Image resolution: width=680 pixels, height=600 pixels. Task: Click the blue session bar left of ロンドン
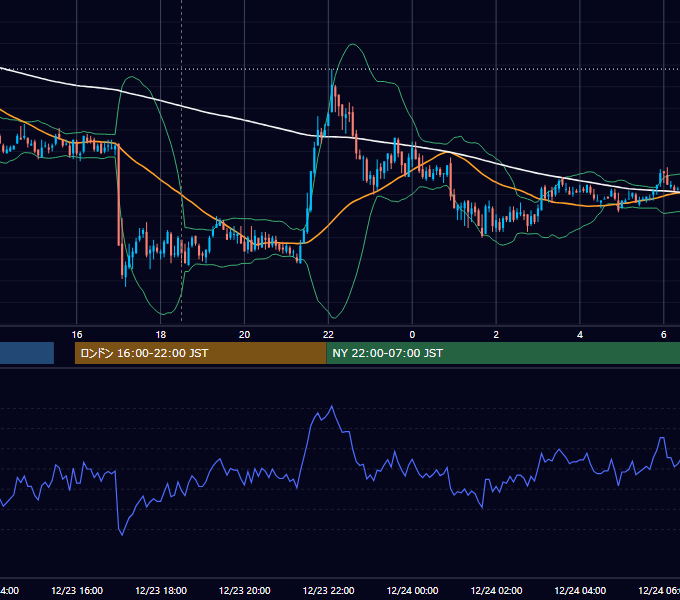(27, 353)
